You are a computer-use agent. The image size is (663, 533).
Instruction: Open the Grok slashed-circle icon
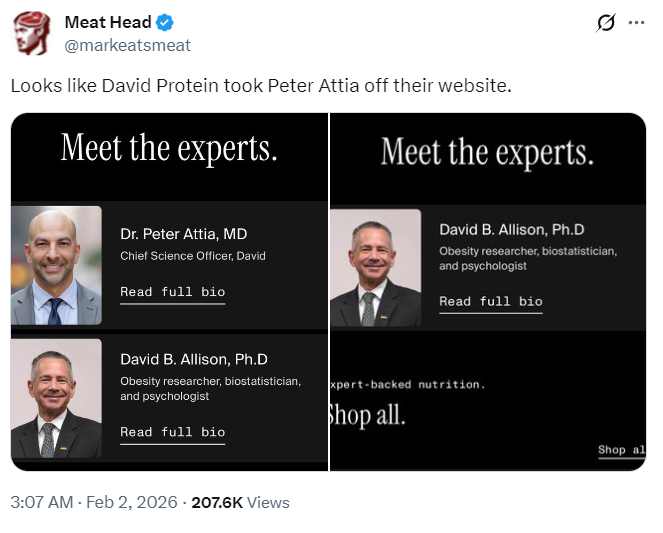604,23
